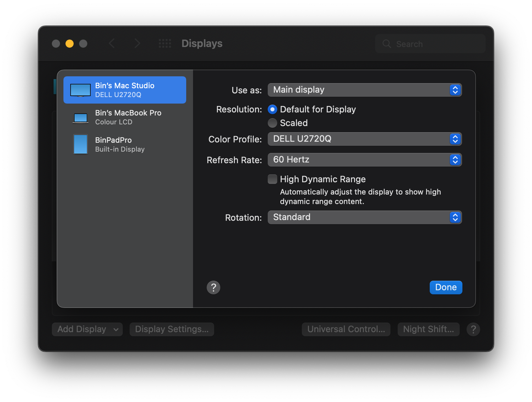The height and width of the screenshot is (402, 532).
Task: Click the help icon next to Night Shift
Action: [x=473, y=329]
